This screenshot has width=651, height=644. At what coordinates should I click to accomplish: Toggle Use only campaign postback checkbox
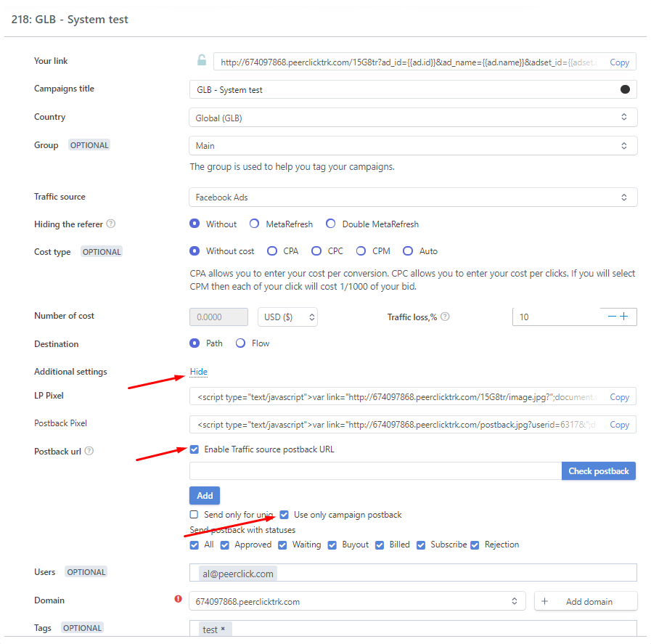pos(284,515)
